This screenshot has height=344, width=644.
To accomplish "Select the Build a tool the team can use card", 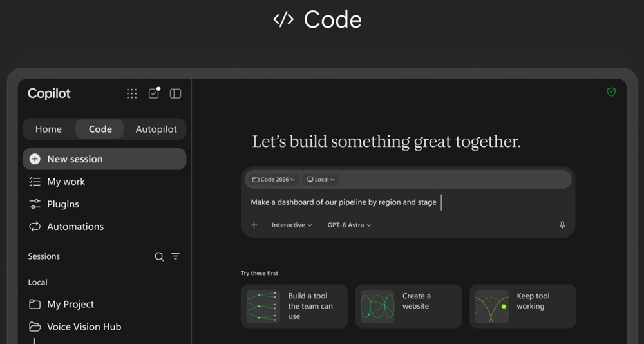I will click(x=294, y=306).
